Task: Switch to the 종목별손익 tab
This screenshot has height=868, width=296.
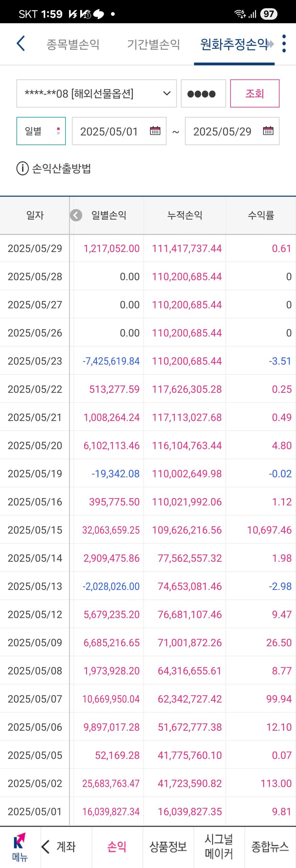Action: pos(73,44)
